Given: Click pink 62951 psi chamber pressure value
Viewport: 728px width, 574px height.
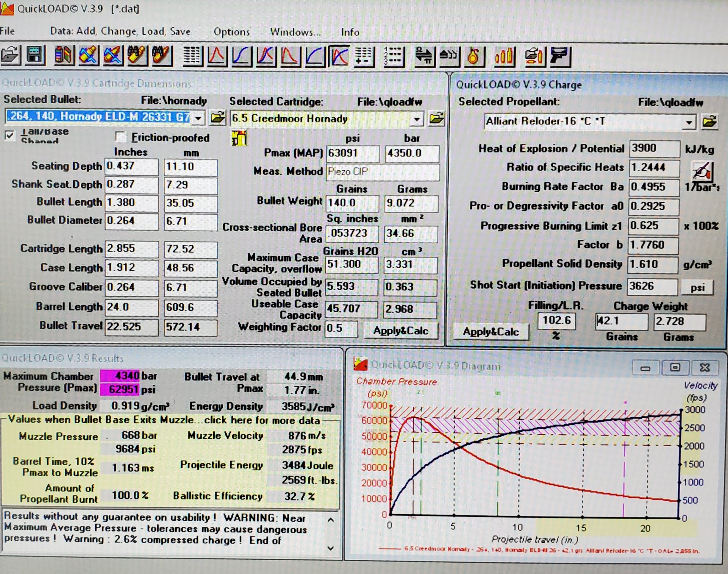Looking at the screenshot, I should pos(120,389).
